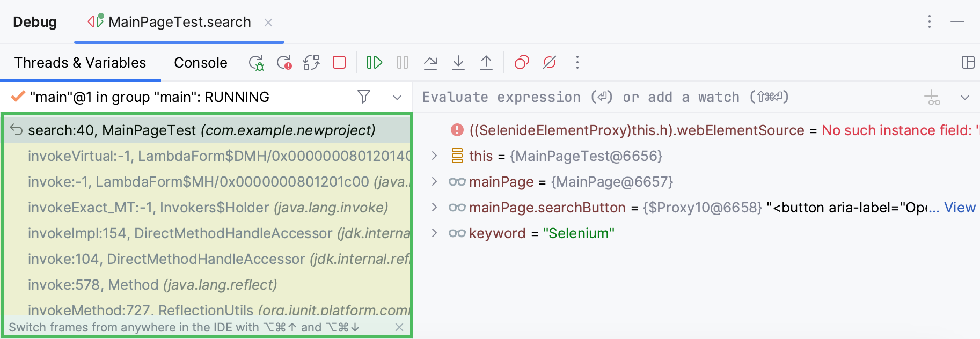Dismiss the switch frames hint
This screenshot has height=339, width=980.
click(399, 327)
